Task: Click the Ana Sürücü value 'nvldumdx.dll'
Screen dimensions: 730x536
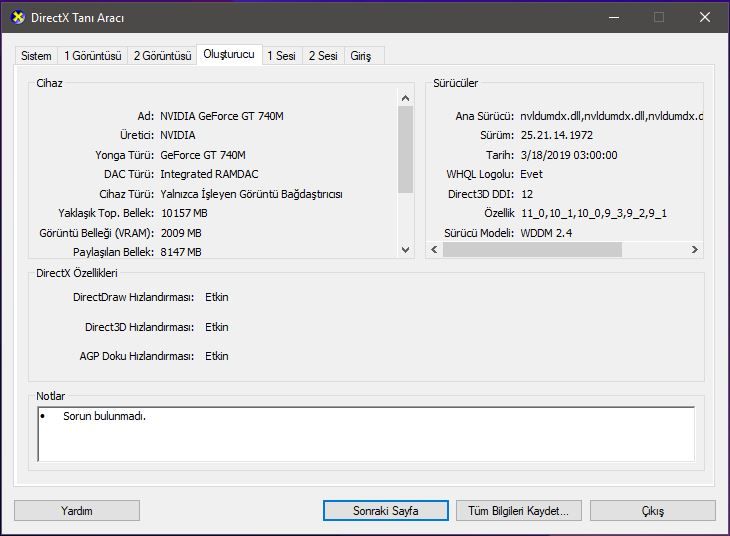Action: [x=611, y=116]
